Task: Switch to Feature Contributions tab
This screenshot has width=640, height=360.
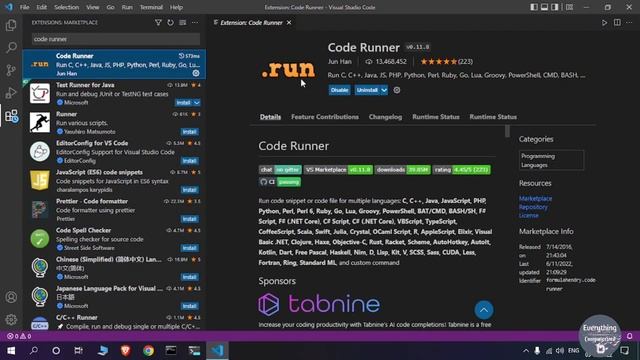Action: (x=325, y=117)
